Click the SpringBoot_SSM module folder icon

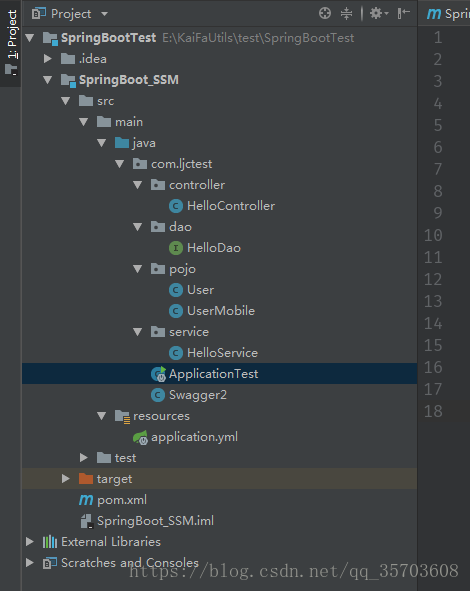tap(68, 81)
